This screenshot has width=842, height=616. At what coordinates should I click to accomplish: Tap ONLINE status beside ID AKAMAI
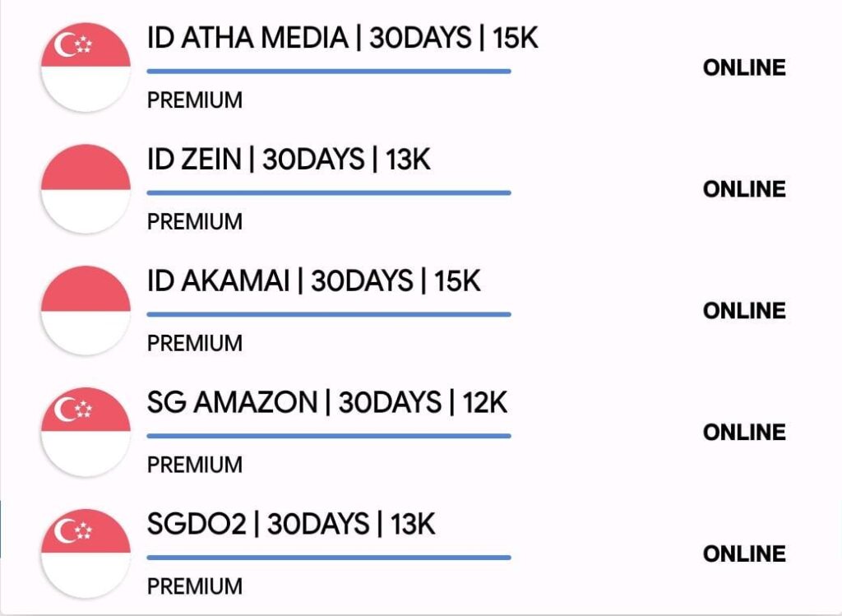tap(744, 311)
